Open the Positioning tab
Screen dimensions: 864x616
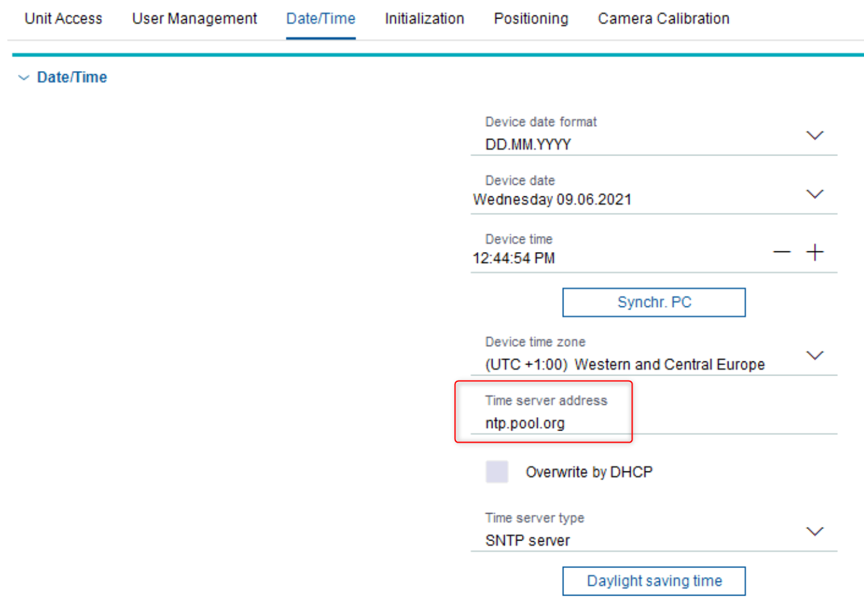coord(531,19)
